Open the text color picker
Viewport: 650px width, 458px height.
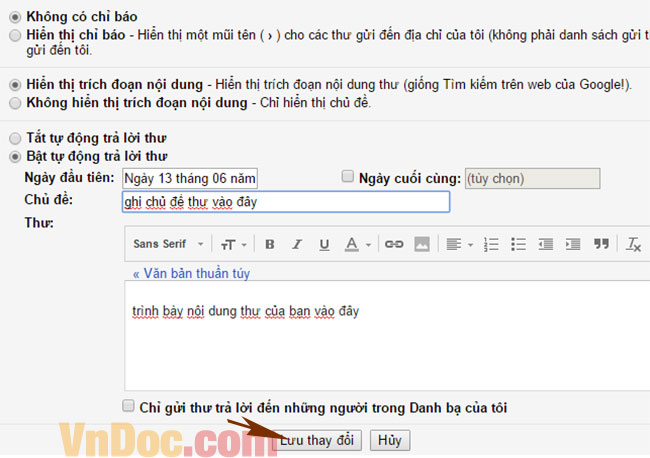click(x=357, y=244)
